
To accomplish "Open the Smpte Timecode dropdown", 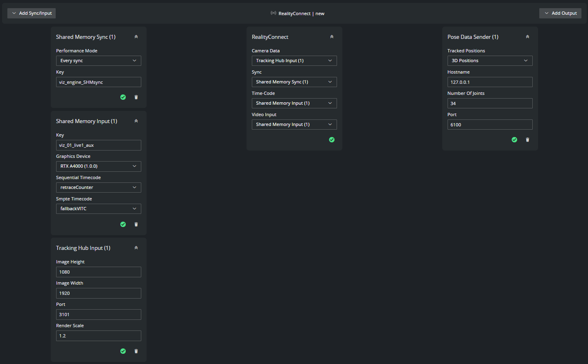I will (x=99, y=209).
